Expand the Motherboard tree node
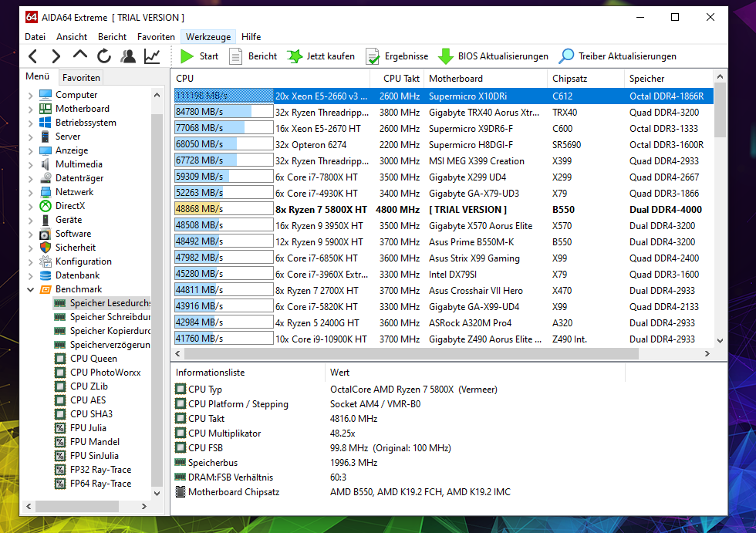 [x=30, y=110]
